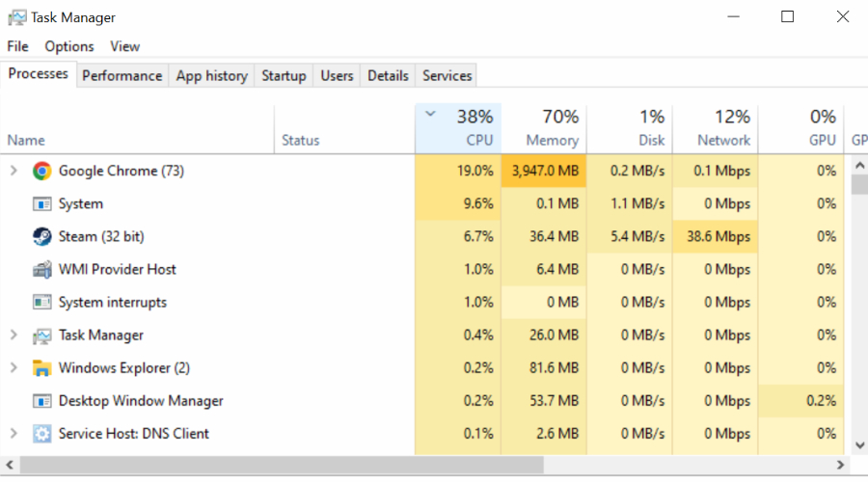Image resolution: width=868 pixels, height=482 pixels.
Task: Click the vertical scrollbar thumb
Action: click(x=859, y=184)
